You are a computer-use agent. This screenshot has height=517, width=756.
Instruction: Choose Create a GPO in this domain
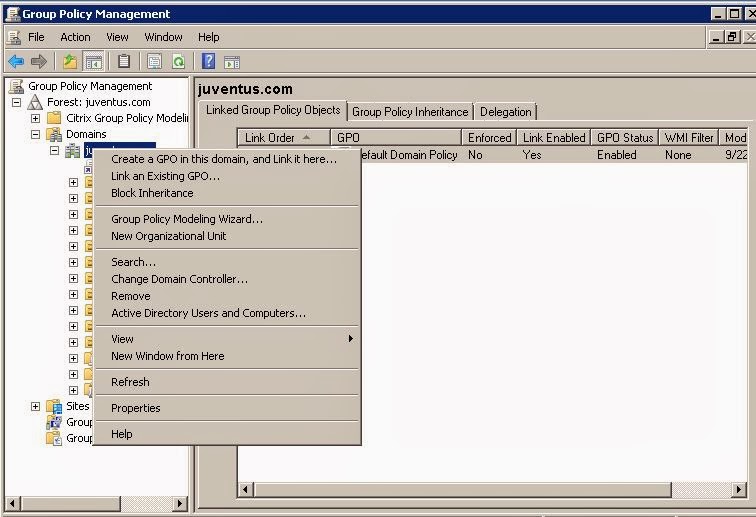click(227, 159)
